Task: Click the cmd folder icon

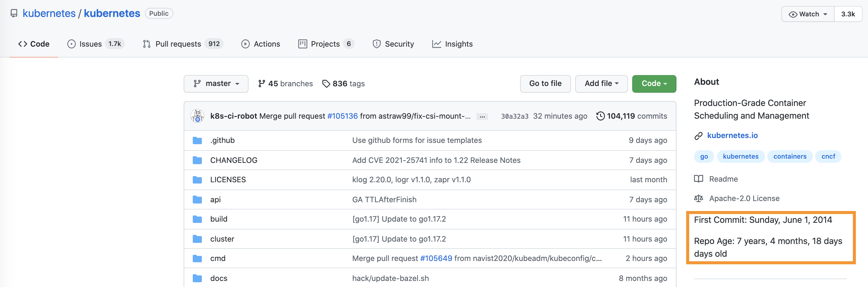Action: [x=197, y=259]
